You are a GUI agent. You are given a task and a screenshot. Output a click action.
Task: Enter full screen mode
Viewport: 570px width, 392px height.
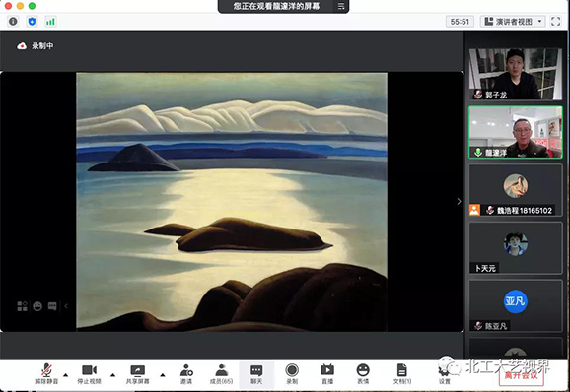(555, 22)
